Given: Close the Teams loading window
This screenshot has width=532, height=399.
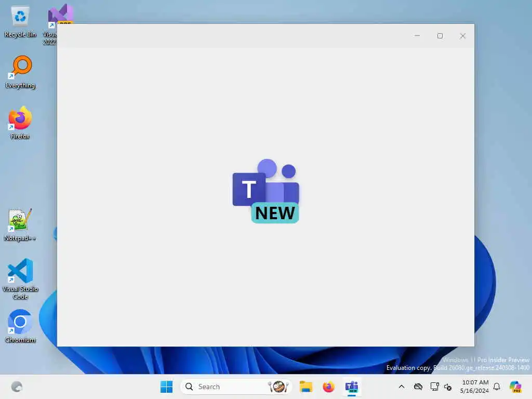Looking at the screenshot, I should tap(463, 36).
